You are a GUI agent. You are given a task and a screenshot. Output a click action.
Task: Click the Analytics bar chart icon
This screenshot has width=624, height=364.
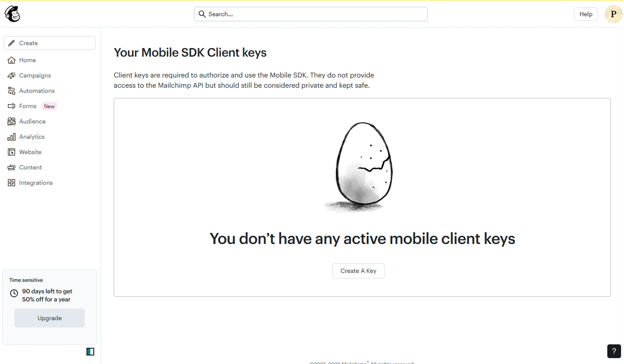click(x=12, y=137)
